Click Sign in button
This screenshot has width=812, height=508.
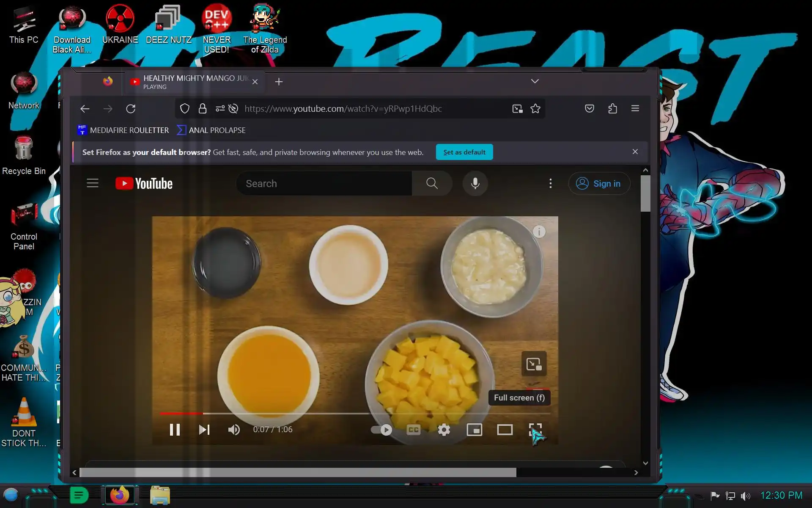coord(599,183)
